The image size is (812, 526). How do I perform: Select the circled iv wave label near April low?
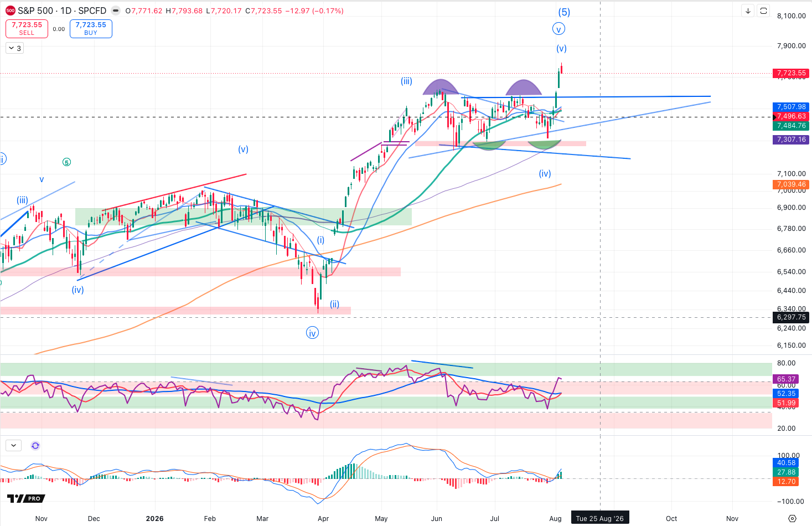pyautogui.click(x=312, y=333)
